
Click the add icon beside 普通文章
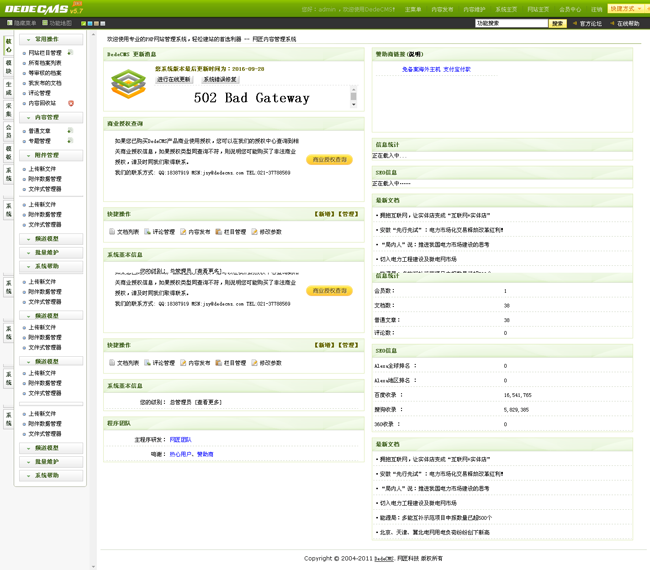pyautogui.click(x=70, y=130)
